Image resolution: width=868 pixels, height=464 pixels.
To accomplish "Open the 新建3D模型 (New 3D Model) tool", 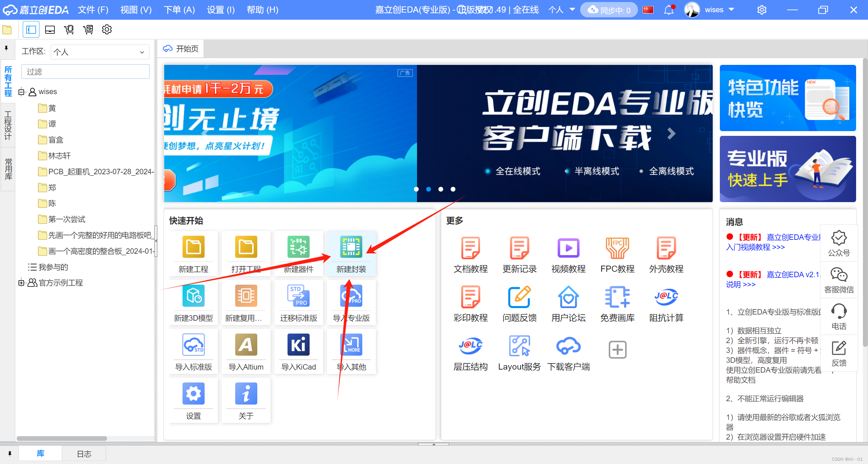I will [193, 296].
